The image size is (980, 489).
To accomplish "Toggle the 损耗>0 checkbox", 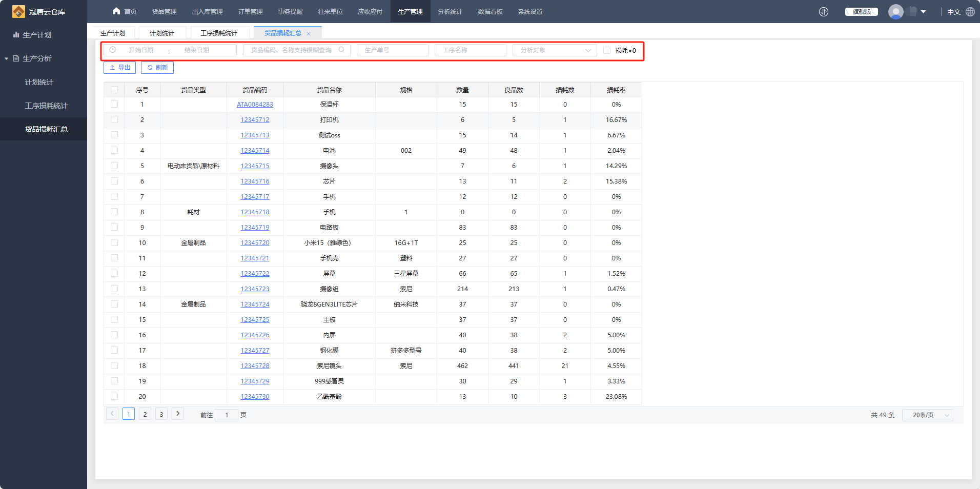I will click(x=607, y=50).
